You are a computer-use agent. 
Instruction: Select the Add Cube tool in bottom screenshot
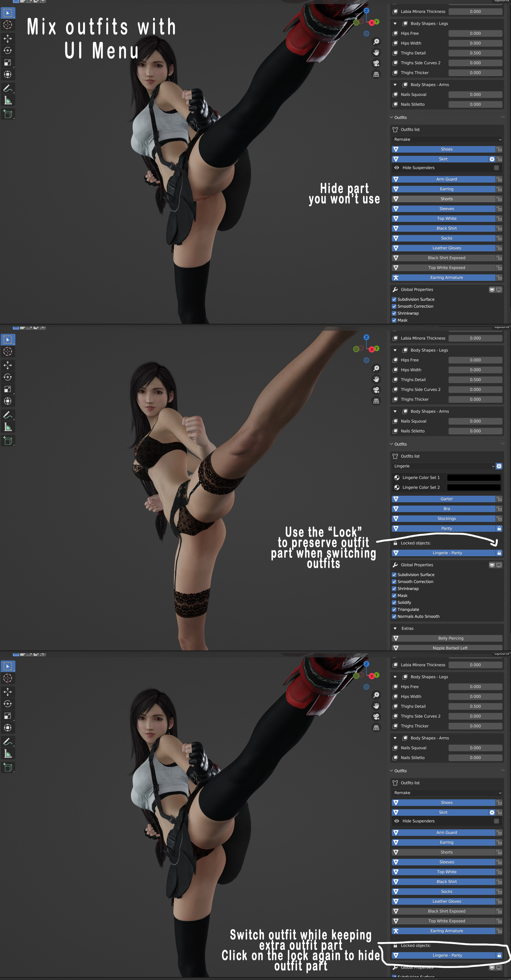tap(8, 768)
